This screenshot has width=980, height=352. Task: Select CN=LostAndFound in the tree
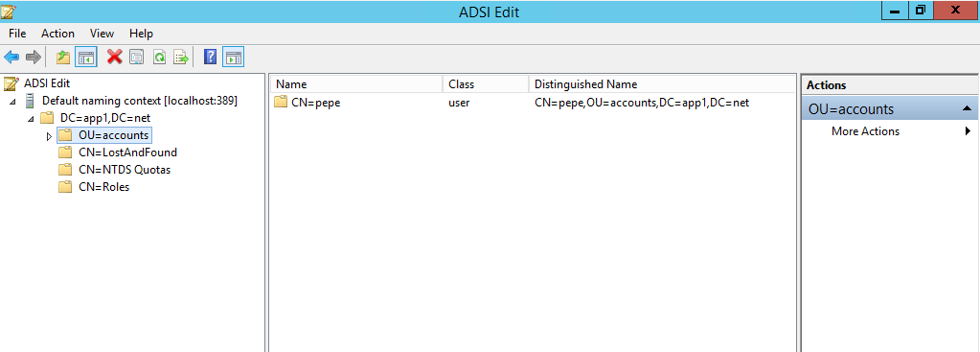127,152
